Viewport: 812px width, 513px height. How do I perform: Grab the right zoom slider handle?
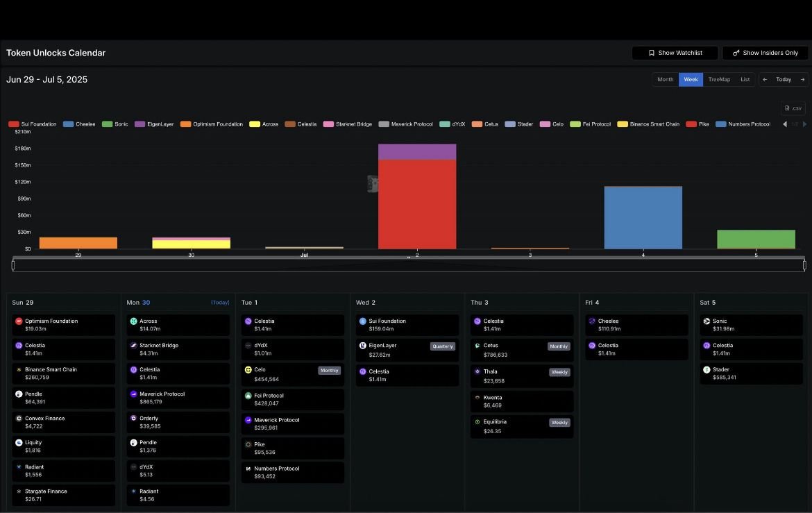[x=804, y=265]
